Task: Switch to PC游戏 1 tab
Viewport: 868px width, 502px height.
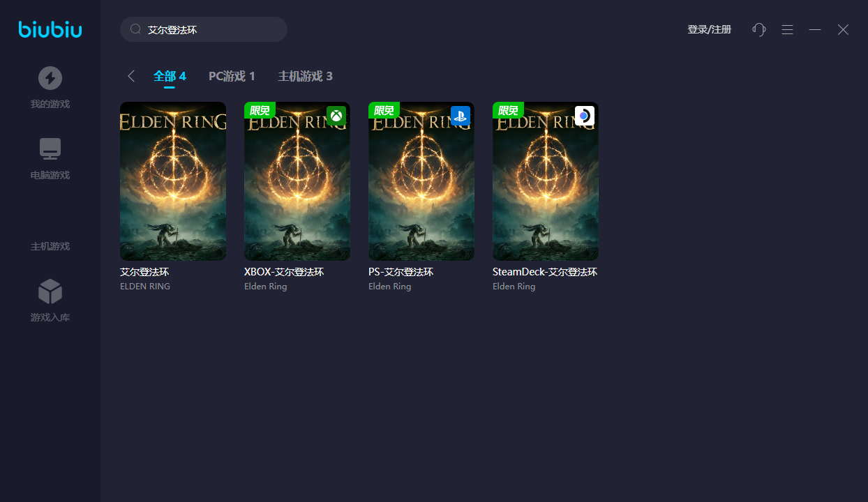Action: pos(232,76)
